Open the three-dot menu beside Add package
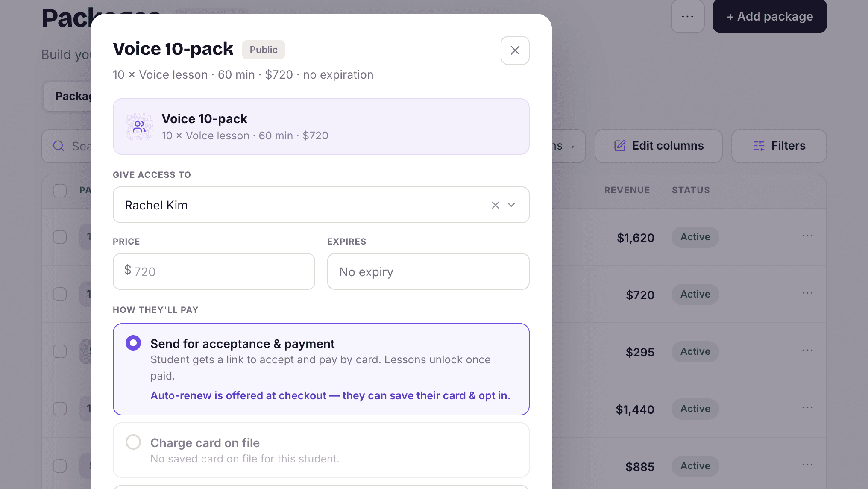Image resolution: width=868 pixels, height=489 pixels. coord(687,16)
